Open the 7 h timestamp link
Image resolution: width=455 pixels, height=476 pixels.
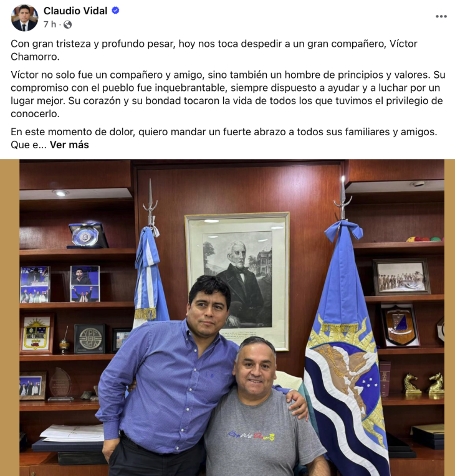pos(49,24)
